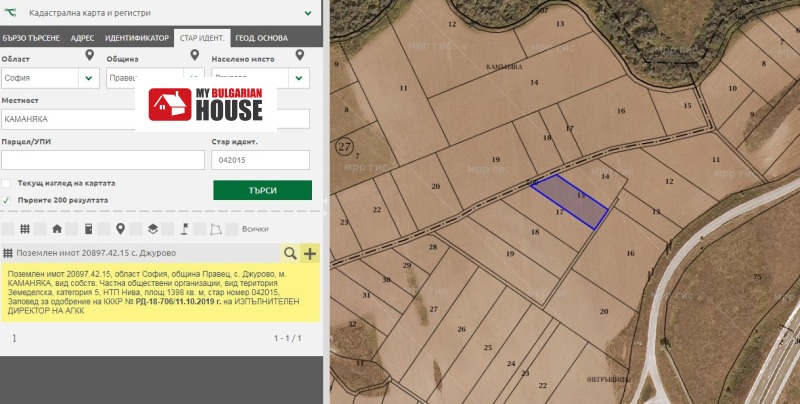The image size is (800, 404).
Task: Expand Кадастрална карта и регистри panel chevron
Action: (x=307, y=14)
